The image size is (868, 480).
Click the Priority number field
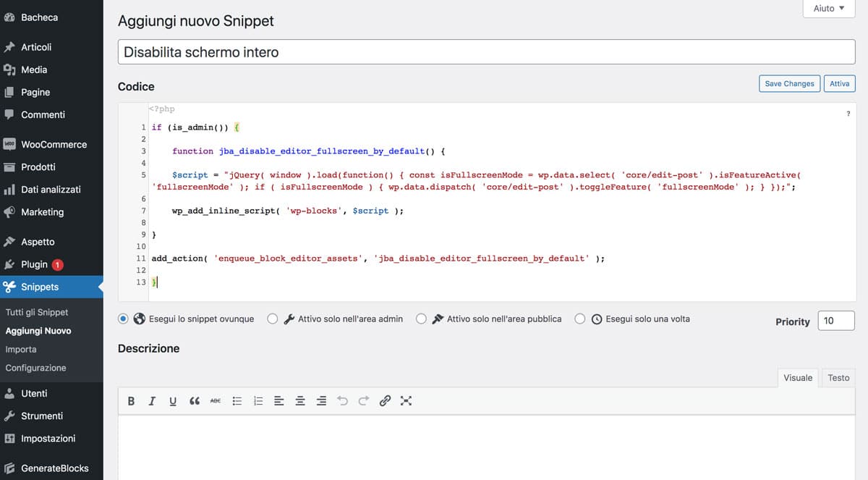pyautogui.click(x=836, y=321)
